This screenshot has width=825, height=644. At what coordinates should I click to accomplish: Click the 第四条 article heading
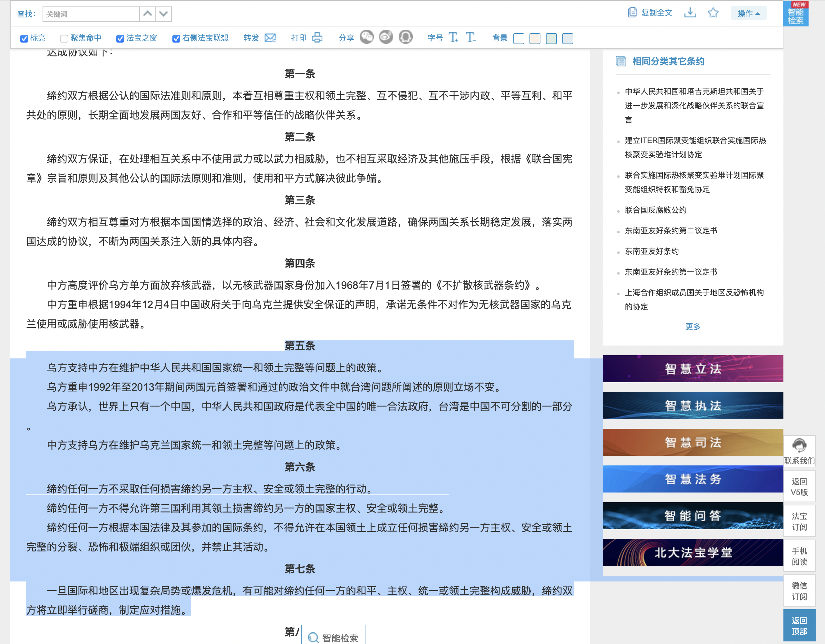300,263
